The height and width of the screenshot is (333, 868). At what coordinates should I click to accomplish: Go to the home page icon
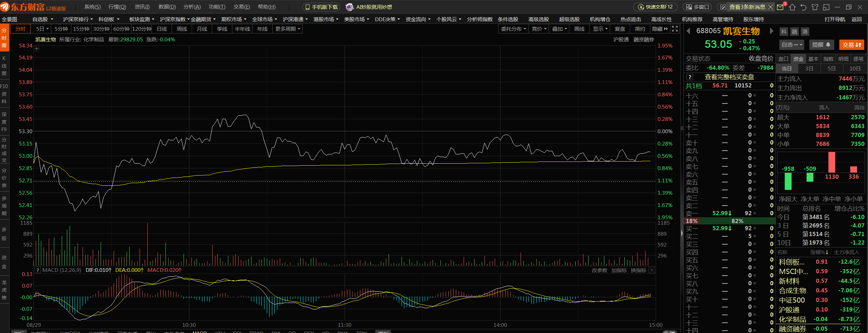(x=793, y=7)
